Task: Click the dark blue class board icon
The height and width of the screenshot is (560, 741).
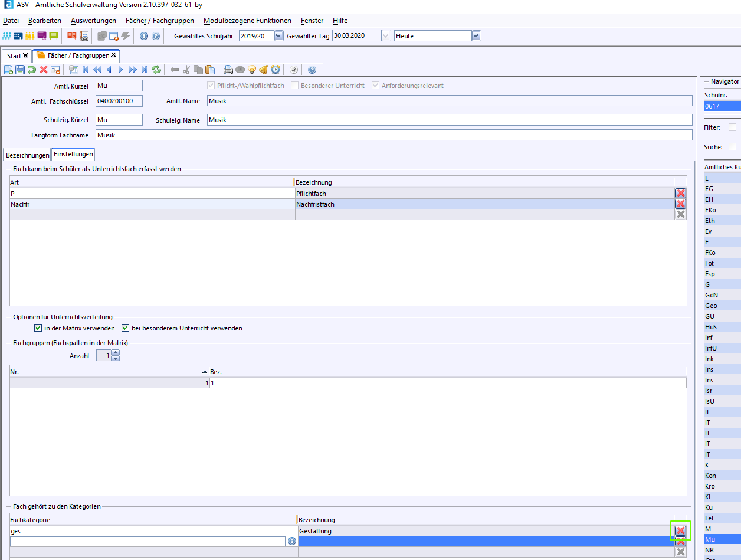Action: coord(18,36)
